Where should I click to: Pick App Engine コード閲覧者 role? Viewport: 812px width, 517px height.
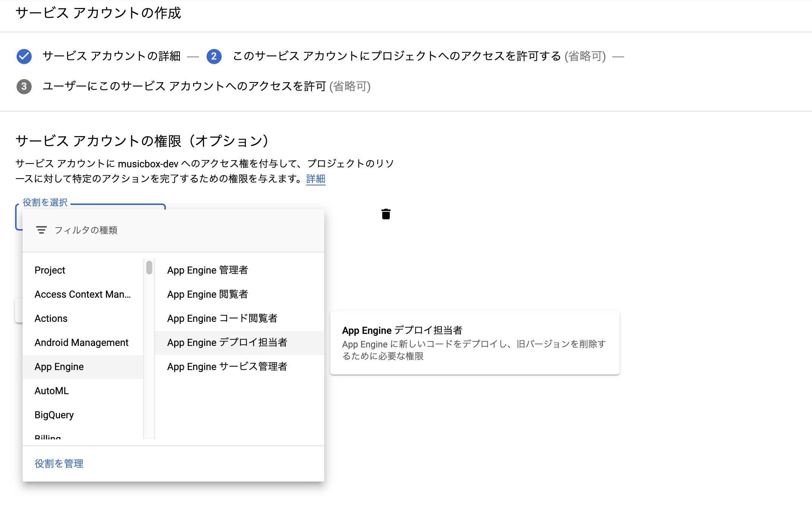coord(222,318)
